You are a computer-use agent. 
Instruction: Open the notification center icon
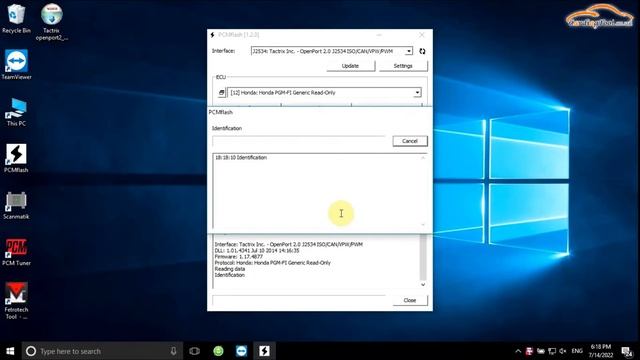pos(627,351)
